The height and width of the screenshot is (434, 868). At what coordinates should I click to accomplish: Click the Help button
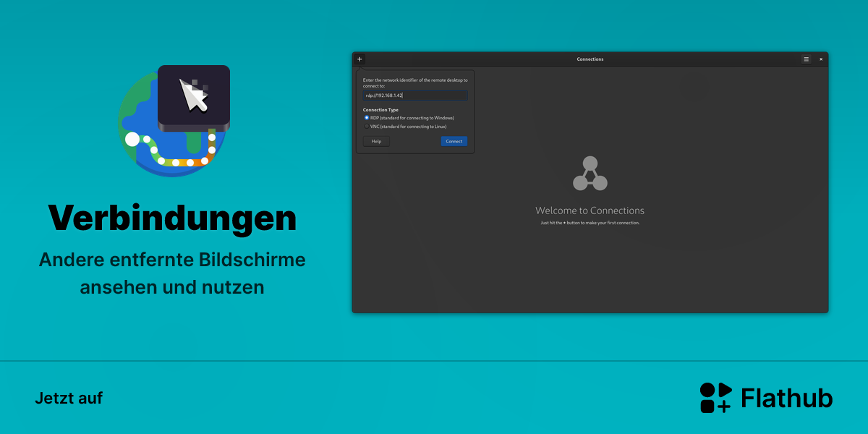376,141
